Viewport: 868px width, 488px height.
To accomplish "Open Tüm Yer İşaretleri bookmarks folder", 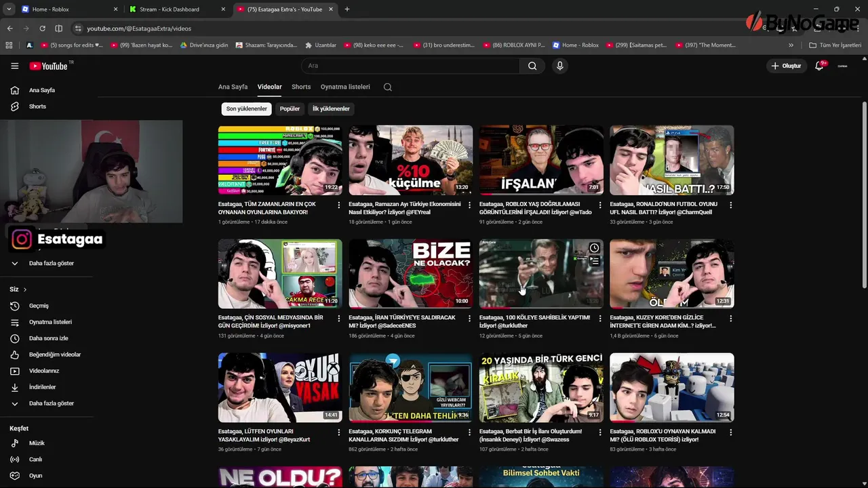I will pos(835,45).
